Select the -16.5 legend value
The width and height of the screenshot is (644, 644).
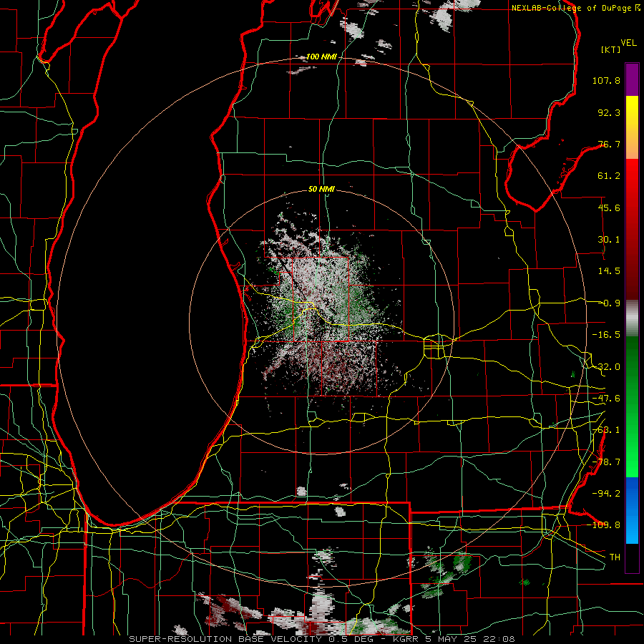click(606, 335)
